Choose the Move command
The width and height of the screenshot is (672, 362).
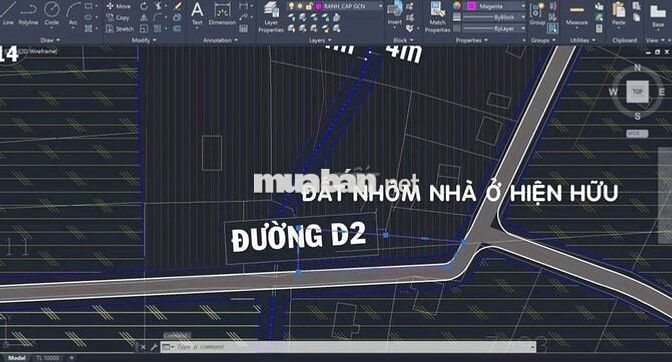tap(119, 6)
